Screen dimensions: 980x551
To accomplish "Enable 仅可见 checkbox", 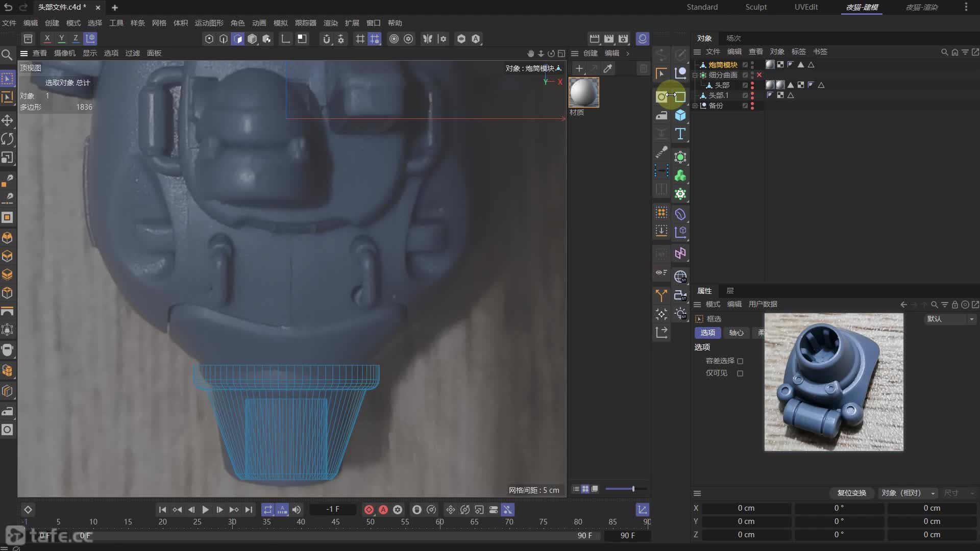I will coord(740,373).
